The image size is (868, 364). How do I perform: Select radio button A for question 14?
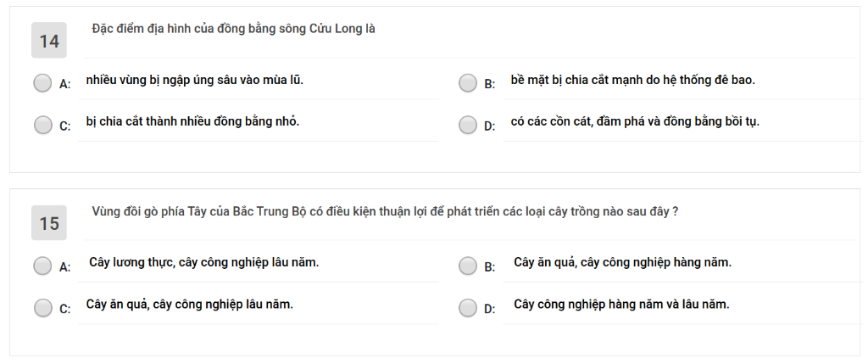pos(42,83)
